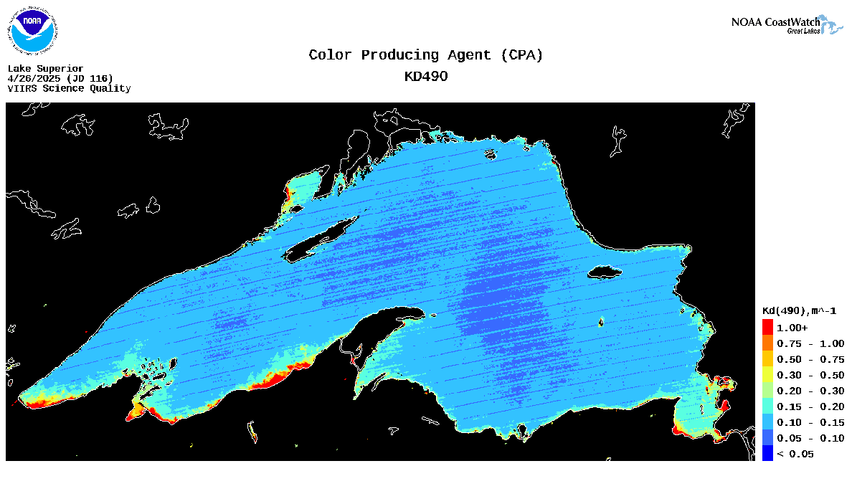Click the 0.50 - 0.75 legend swatch
This screenshot has width=852, height=504.
[x=767, y=359]
